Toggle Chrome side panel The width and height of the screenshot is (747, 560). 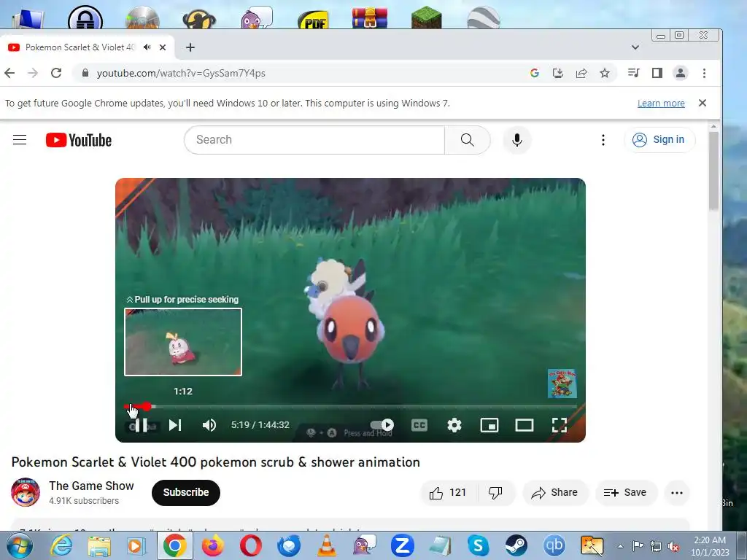pos(657,73)
